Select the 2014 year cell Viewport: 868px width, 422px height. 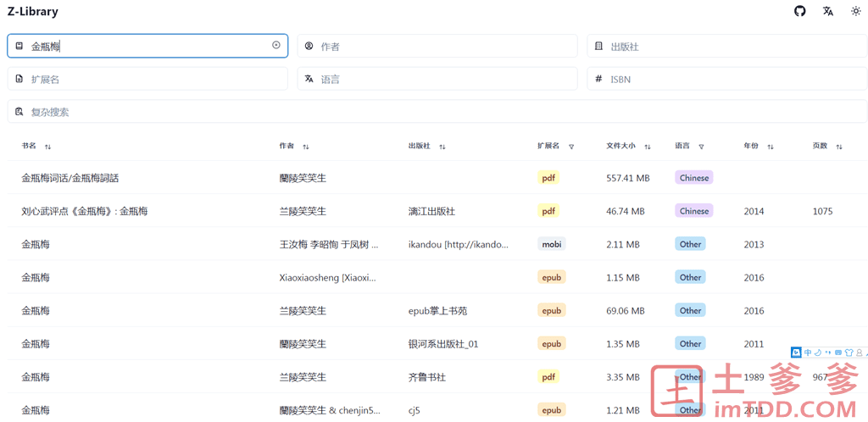click(x=754, y=211)
